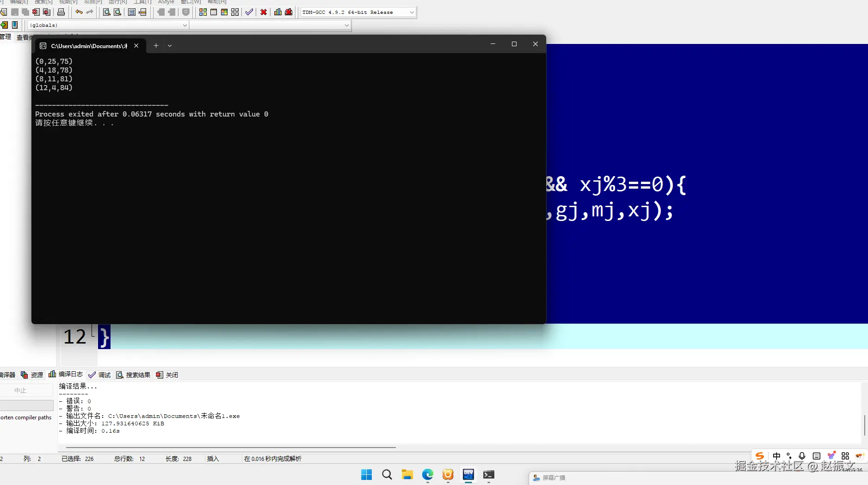Undo the last edit via toolbar arrow

coord(79,12)
